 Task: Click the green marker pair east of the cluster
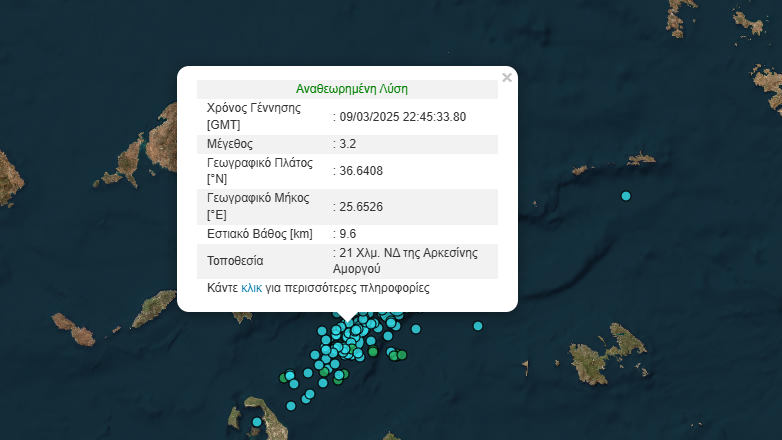tap(398, 355)
